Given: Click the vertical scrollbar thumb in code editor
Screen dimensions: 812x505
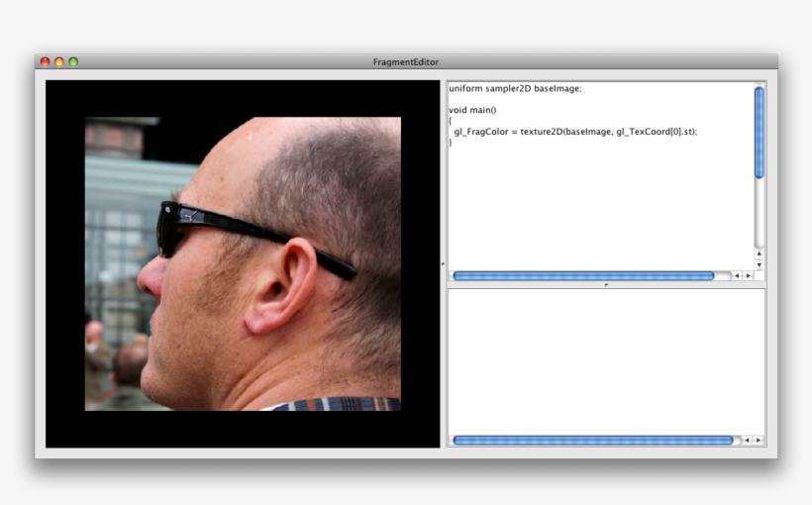Looking at the screenshot, I should (x=760, y=133).
